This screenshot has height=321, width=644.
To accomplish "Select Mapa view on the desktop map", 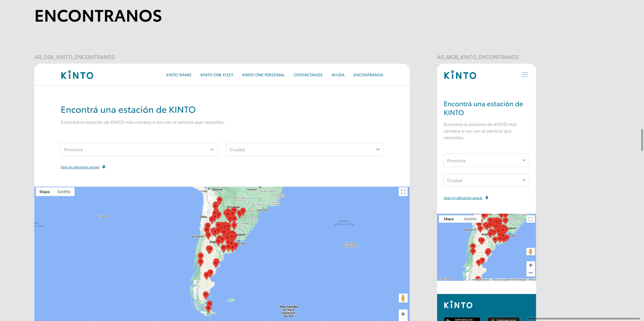I will [44, 192].
